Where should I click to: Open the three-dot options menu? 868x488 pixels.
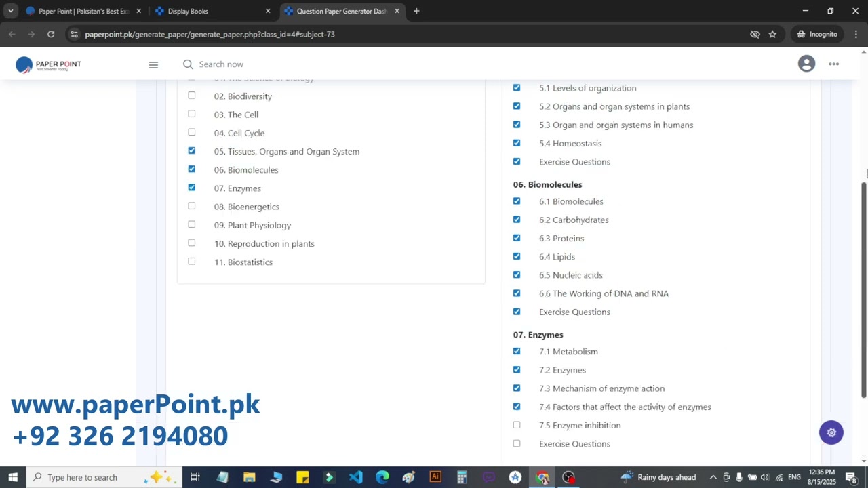833,64
